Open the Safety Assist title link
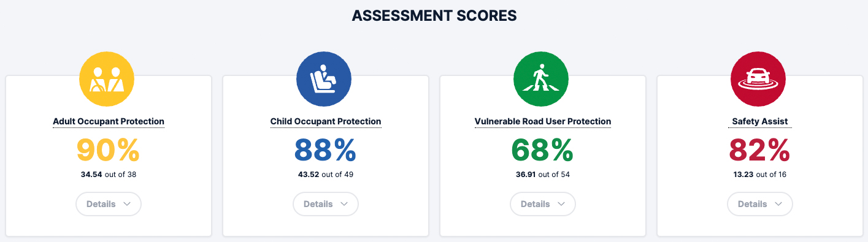 pyautogui.click(x=760, y=121)
